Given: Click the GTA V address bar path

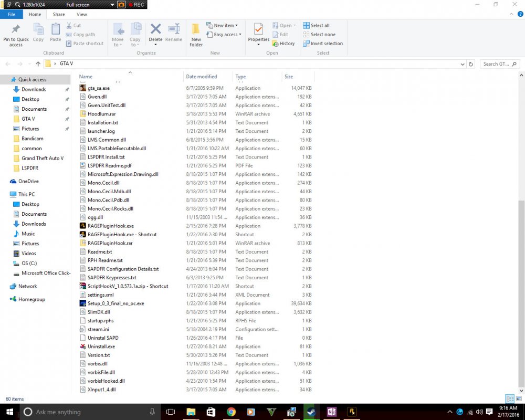Looking at the screenshot, I should [x=66, y=64].
